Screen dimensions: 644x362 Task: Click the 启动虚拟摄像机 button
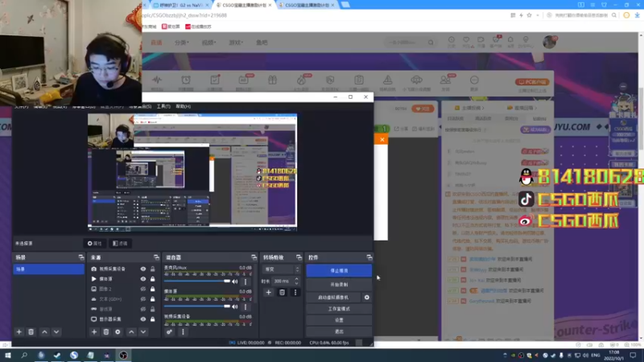point(333,297)
